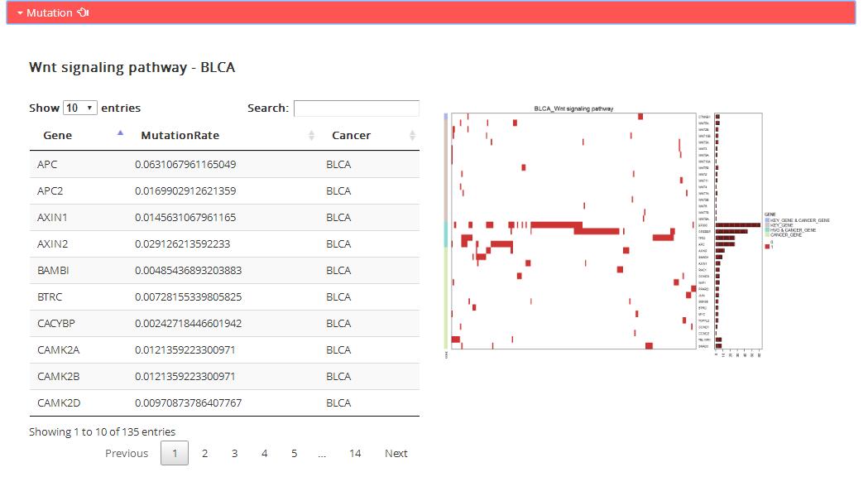Select page 5 in pagination
Image resolution: width=868 pixels, height=477 pixels.
click(x=294, y=453)
